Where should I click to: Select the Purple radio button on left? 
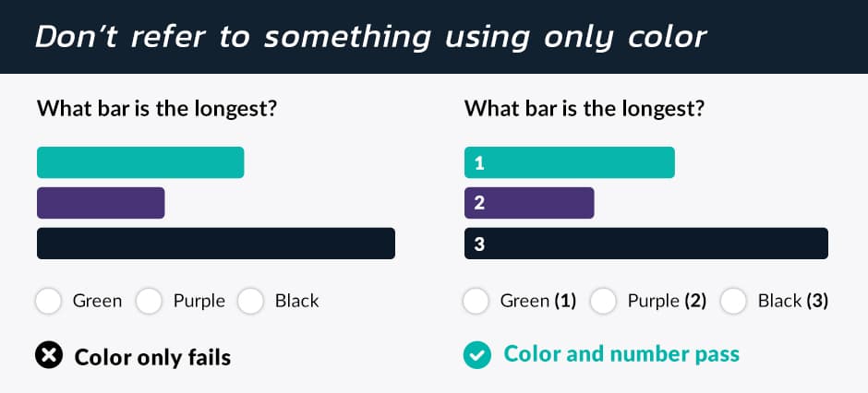tap(149, 302)
